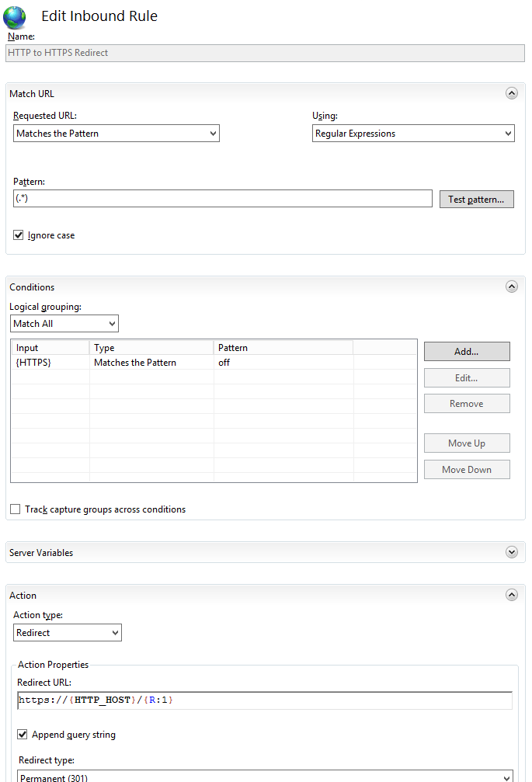This screenshot has height=782, width=532.
Task: Collapse the Action section
Action: pyautogui.click(x=511, y=595)
